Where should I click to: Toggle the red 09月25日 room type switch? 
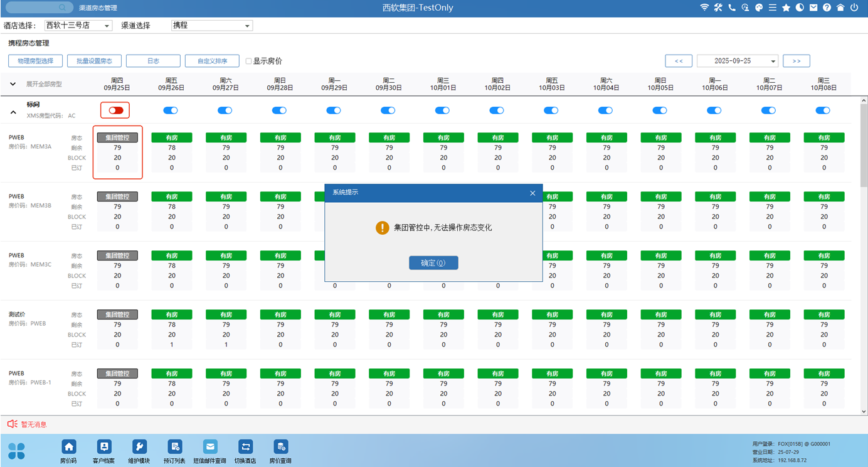(116, 110)
